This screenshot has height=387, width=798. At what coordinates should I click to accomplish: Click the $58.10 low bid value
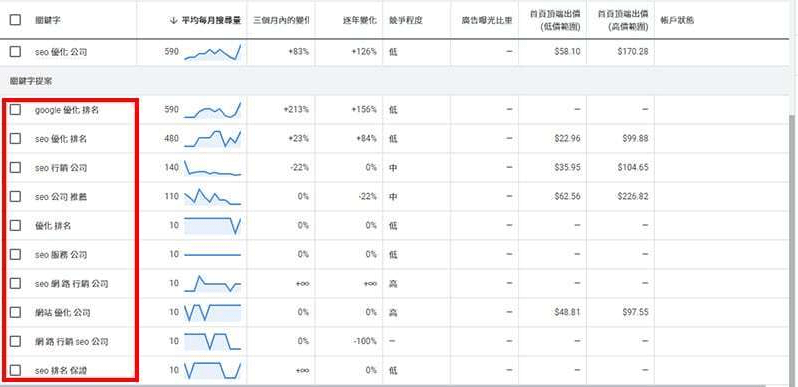pos(568,51)
